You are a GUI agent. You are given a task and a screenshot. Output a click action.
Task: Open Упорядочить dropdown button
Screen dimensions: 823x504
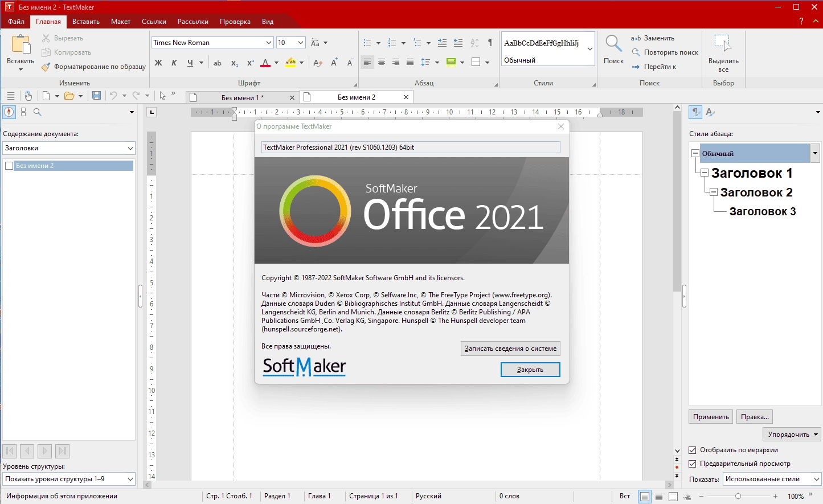click(x=791, y=435)
